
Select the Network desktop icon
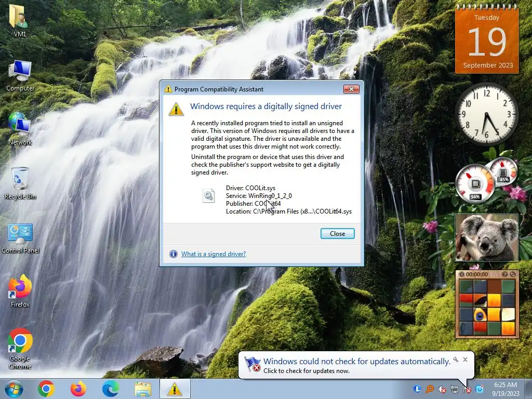pyautogui.click(x=20, y=129)
